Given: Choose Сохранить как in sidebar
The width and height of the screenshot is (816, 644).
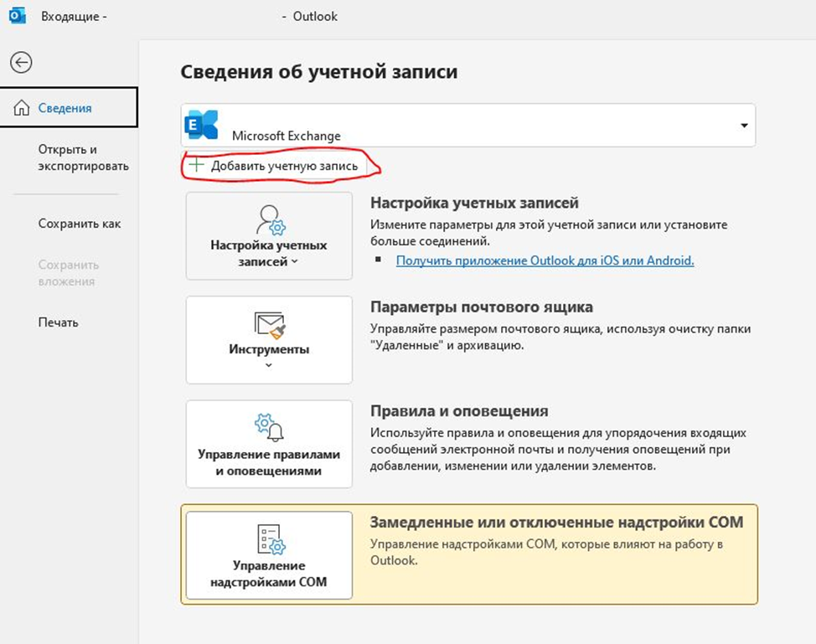Looking at the screenshot, I should tap(79, 224).
